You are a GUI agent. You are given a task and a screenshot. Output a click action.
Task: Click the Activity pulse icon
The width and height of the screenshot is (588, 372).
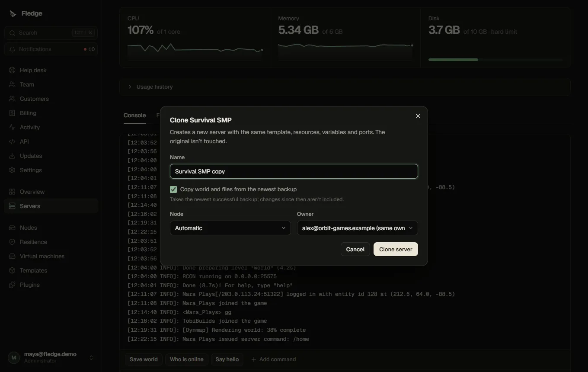click(12, 127)
